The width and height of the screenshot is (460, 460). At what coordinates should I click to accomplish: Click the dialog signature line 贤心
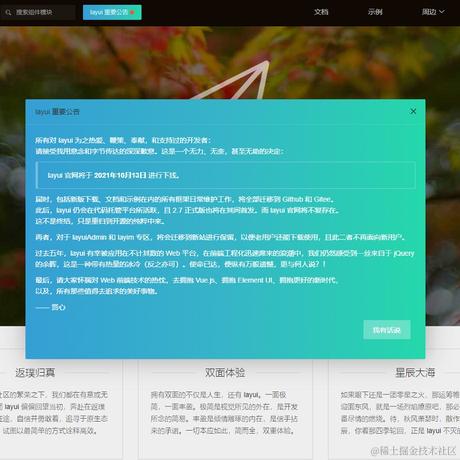click(51, 307)
